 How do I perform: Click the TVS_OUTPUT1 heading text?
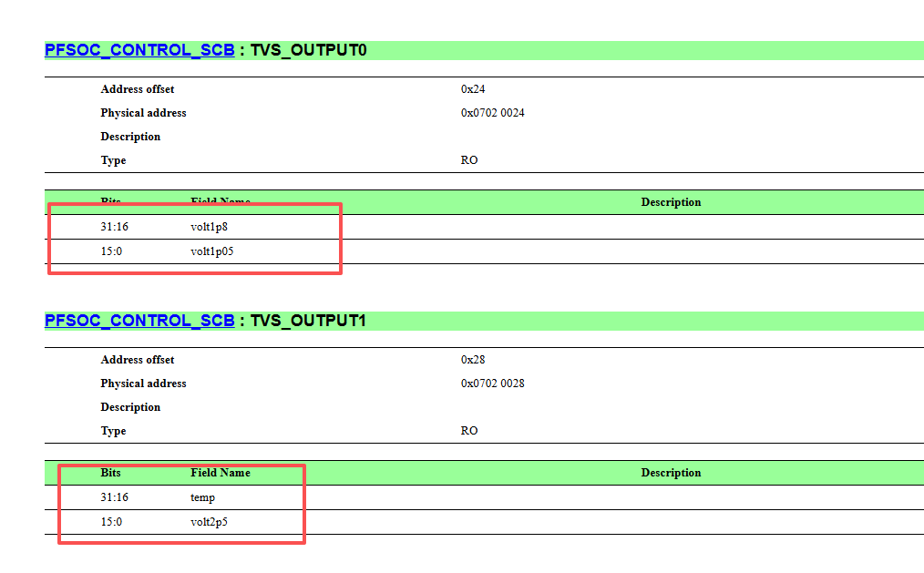[x=308, y=321]
